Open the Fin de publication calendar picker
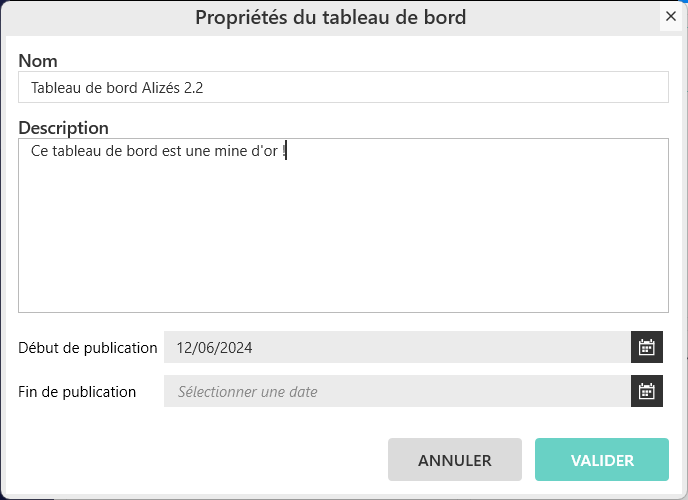 pyautogui.click(x=647, y=391)
